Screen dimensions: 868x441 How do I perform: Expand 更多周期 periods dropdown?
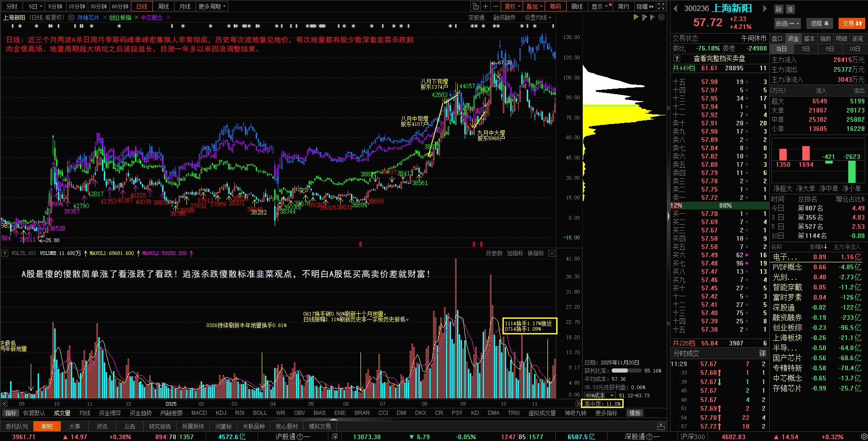pos(212,6)
